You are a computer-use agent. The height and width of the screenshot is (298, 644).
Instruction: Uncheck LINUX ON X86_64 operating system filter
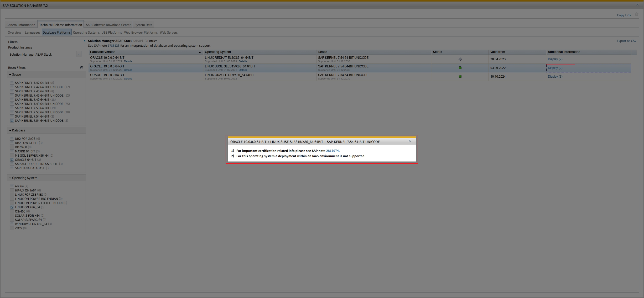coord(12,207)
